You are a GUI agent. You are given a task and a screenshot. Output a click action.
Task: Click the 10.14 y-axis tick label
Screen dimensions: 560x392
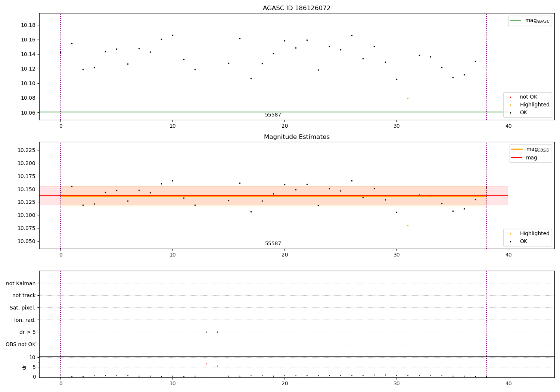tap(28, 54)
